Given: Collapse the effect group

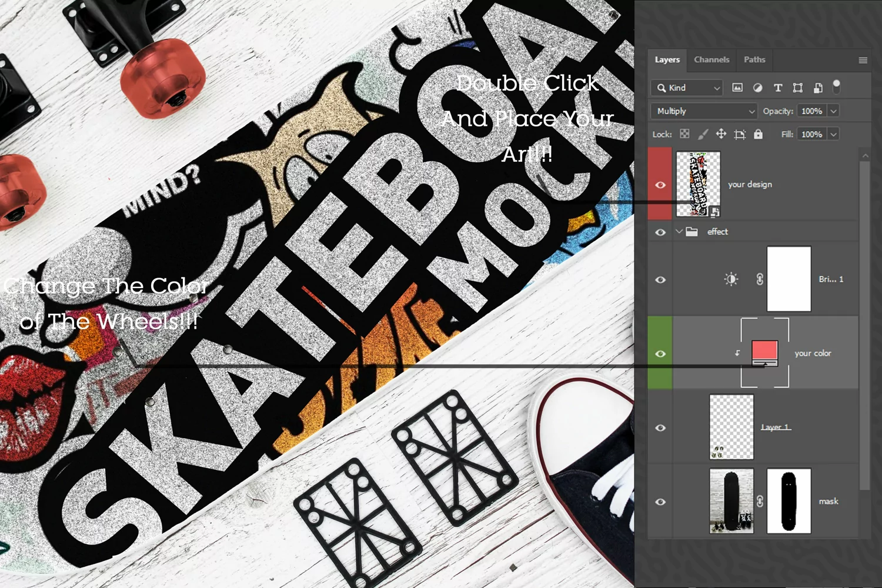Looking at the screenshot, I should pyautogui.click(x=679, y=232).
